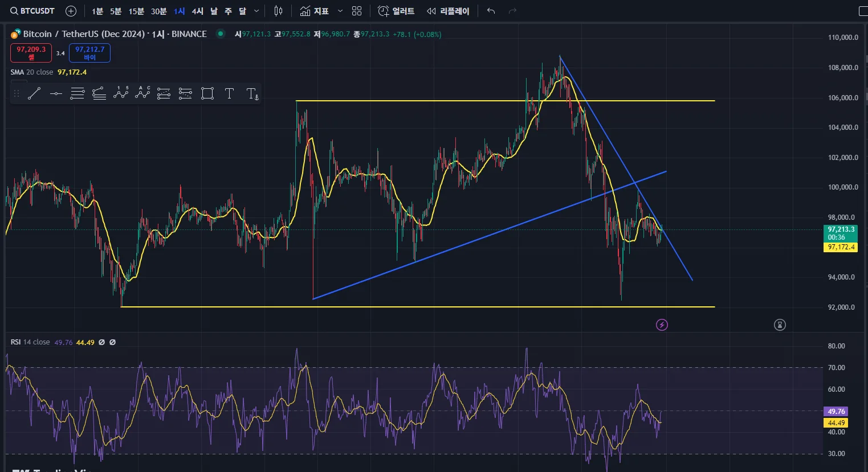Select the rectangle drawing tool
Viewport: 868px width, 472px height.
(x=207, y=93)
